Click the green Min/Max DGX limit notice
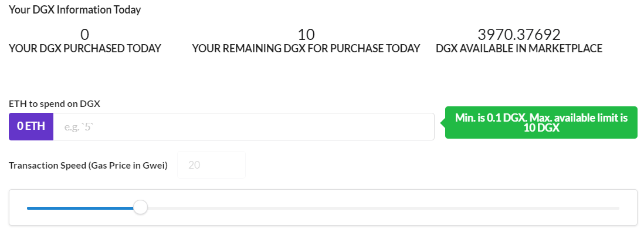 click(541, 122)
